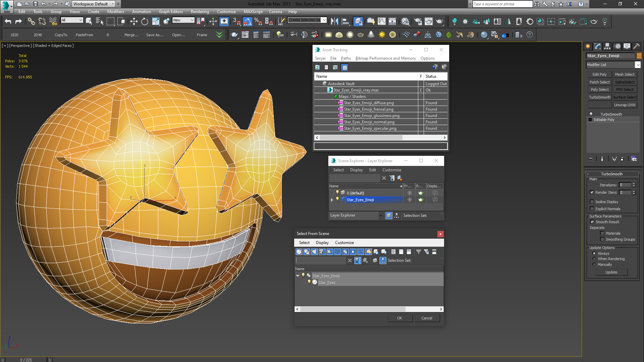The image size is (644, 362).
Task: Click the object color swatch beside name
Action: pos(639,56)
